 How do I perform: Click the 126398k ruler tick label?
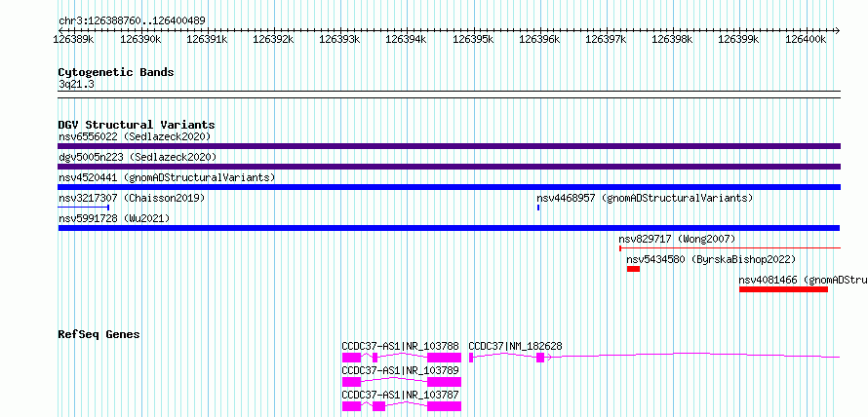(x=672, y=39)
